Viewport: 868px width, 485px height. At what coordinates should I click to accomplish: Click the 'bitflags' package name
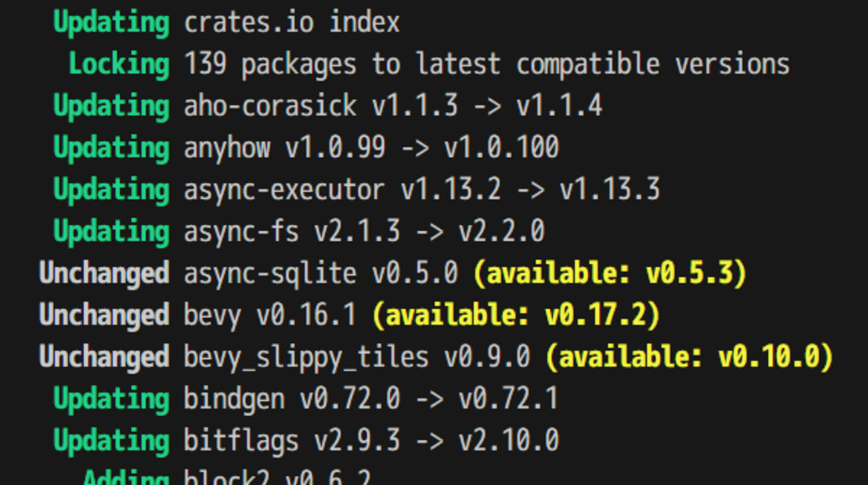click(241, 441)
